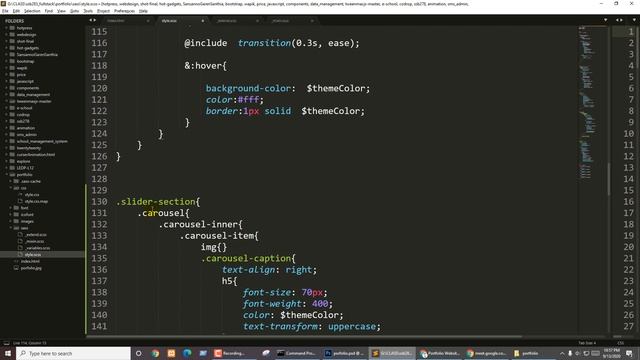Expand the components folder
Image resolution: width=640 pixels, height=360 pixels.
click(7, 88)
